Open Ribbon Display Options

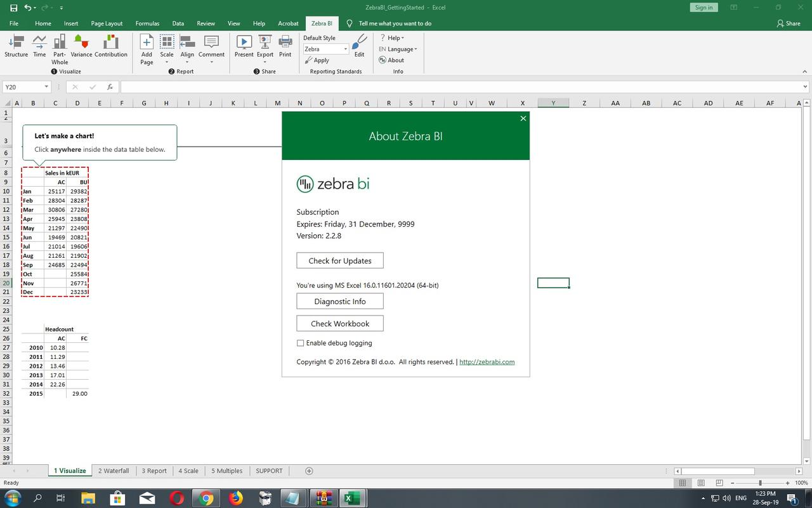click(734, 8)
